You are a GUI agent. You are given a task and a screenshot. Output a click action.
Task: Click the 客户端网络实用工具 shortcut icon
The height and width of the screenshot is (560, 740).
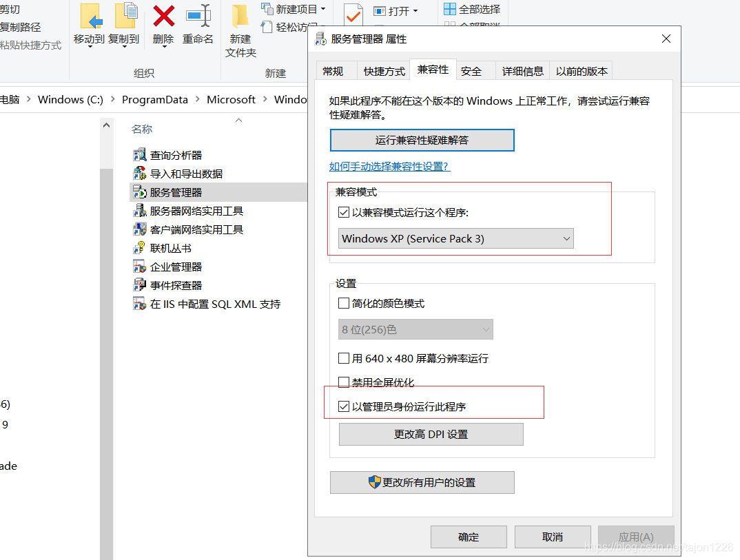pos(140,229)
